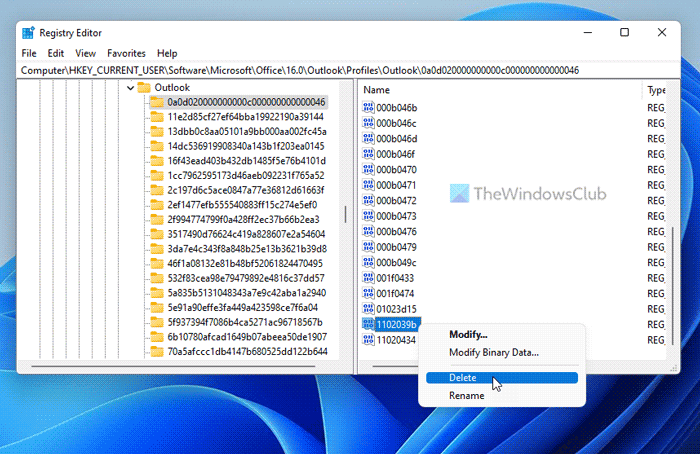The image size is (700, 454).
Task: Click folder icon of key 13dbb0c8aa05101a9bb000aa002fc45a
Action: pyautogui.click(x=157, y=131)
